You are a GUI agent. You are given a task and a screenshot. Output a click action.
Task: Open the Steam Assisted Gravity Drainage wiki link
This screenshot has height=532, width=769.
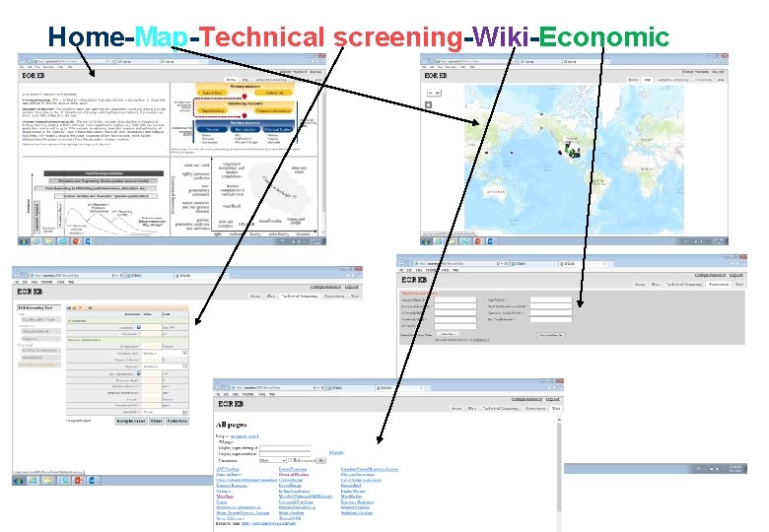[x=243, y=513]
